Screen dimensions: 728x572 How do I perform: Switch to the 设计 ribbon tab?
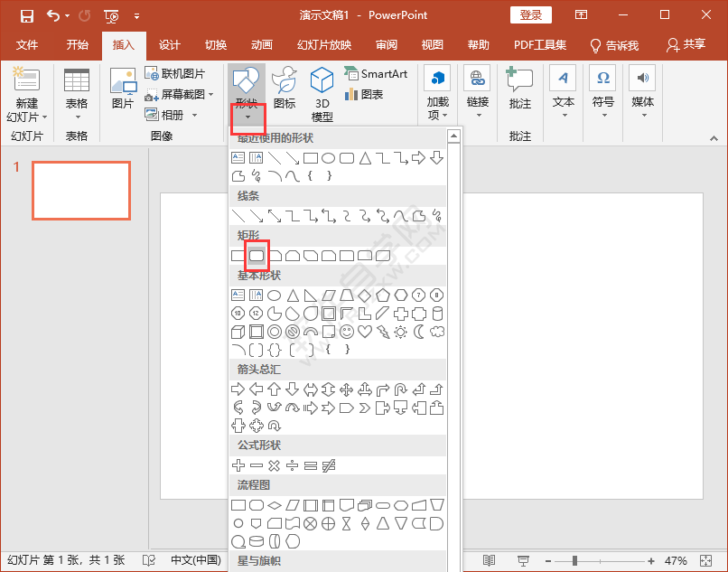coord(169,45)
